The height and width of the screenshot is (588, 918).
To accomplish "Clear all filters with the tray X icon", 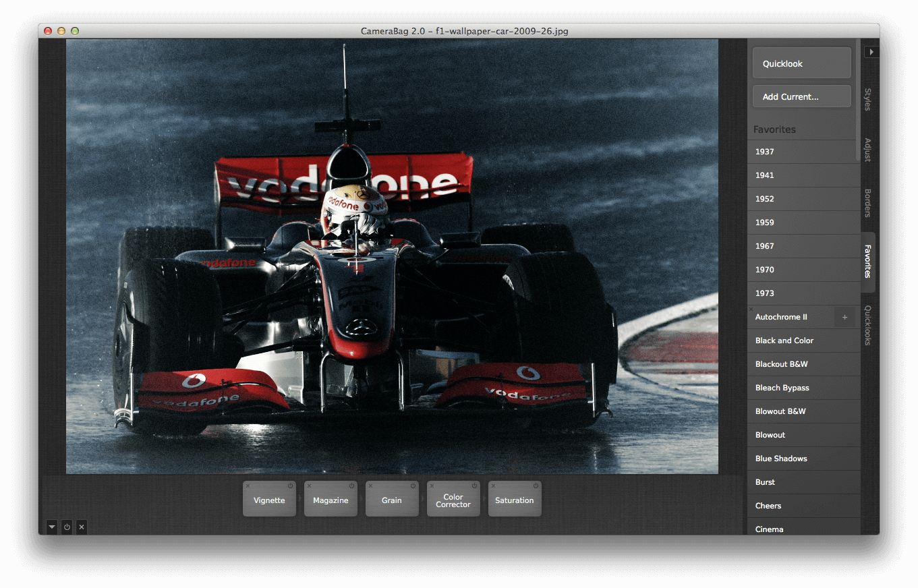I will (x=82, y=527).
